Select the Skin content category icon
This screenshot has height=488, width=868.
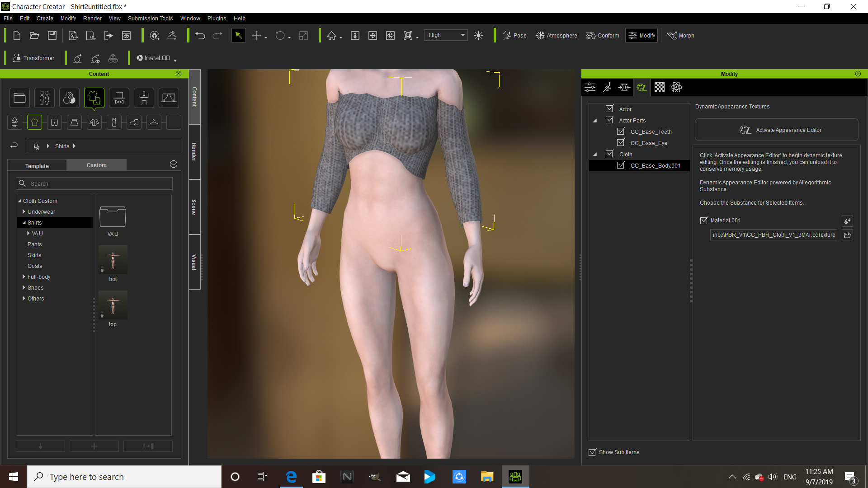click(69, 98)
